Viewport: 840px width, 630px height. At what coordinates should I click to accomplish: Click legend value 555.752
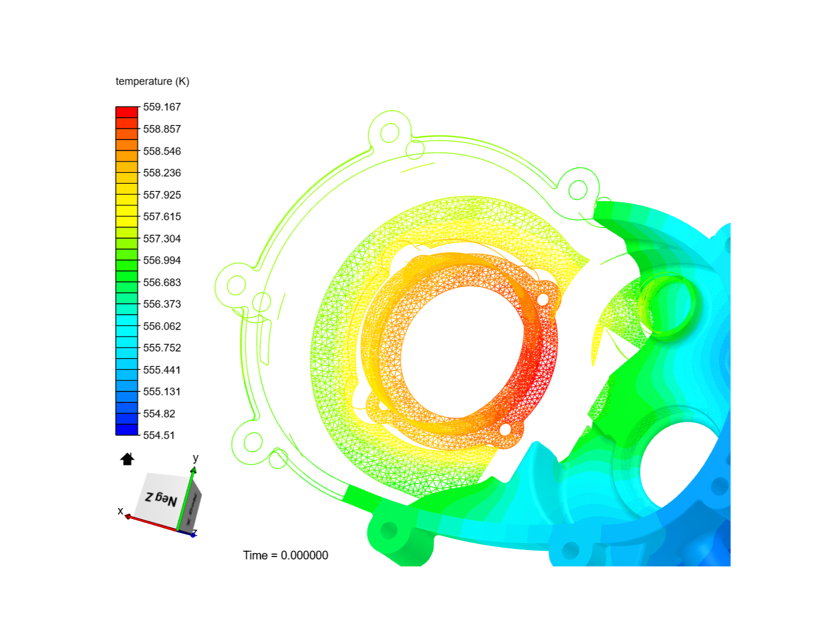point(162,348)
